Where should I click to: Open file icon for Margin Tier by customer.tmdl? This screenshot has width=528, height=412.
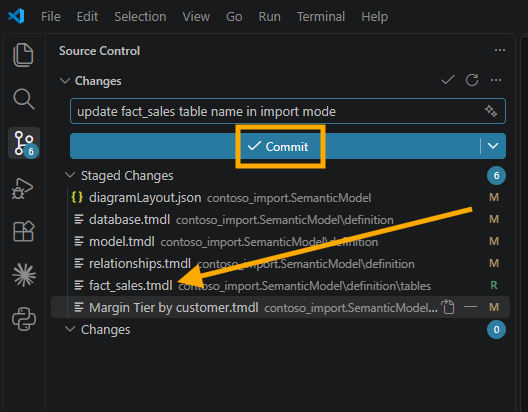[448, 307]
